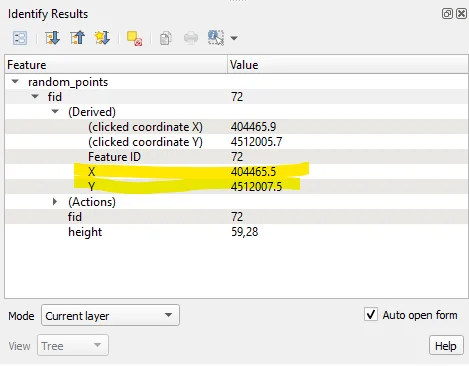Click the Help button
This screenshot has width=469, height=366.
[x=446, y=345]
